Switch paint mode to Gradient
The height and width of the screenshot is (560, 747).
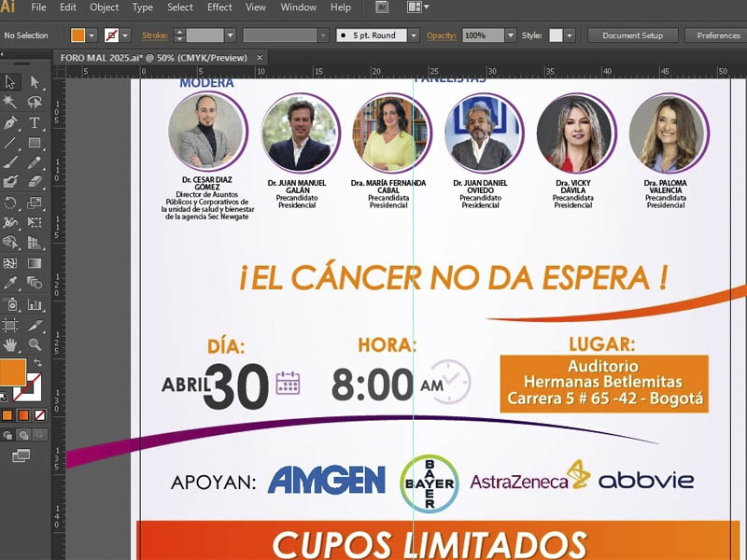[x=22, y=414]
